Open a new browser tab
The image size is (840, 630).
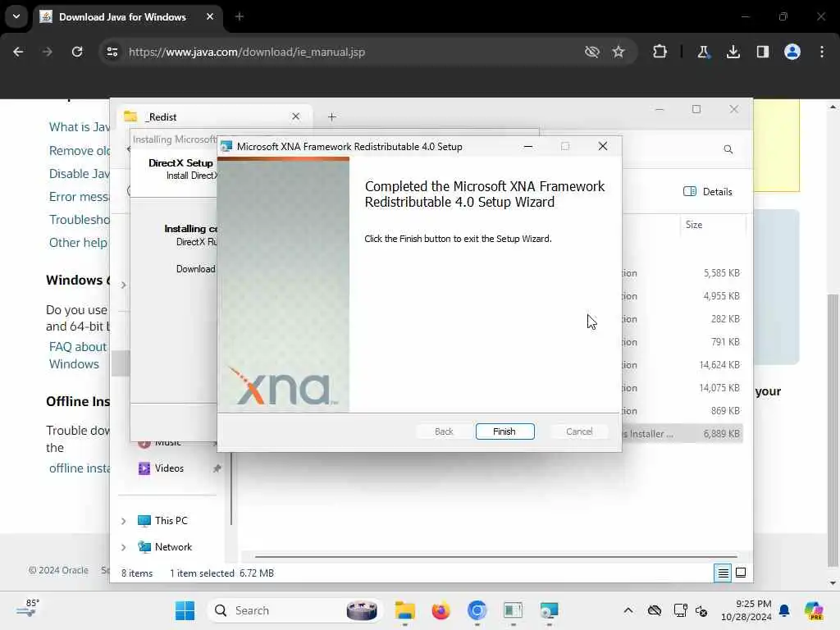click(x=240, y=16)
